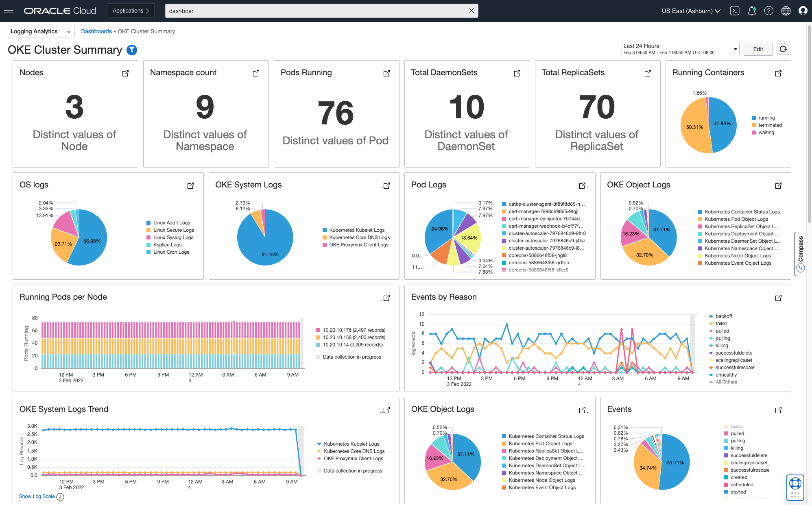
Task: Open the hamburger navigation menu
Action: [x=9, y=11]
